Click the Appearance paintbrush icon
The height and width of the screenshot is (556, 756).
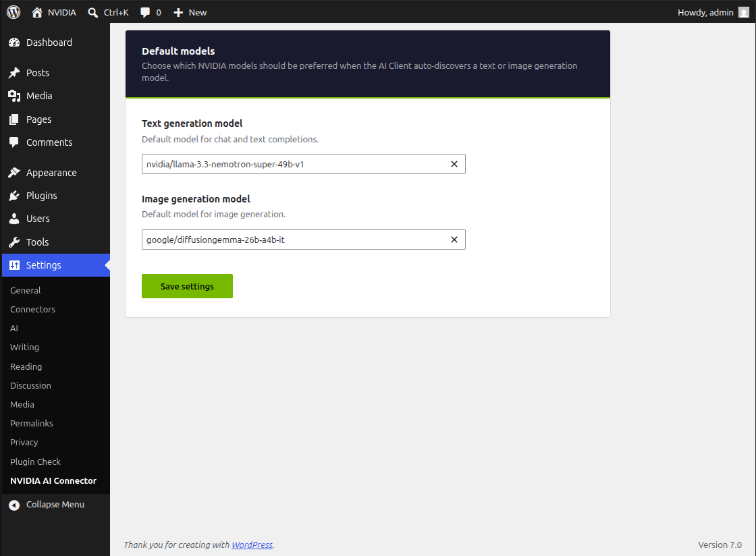(x=14, y=173)
